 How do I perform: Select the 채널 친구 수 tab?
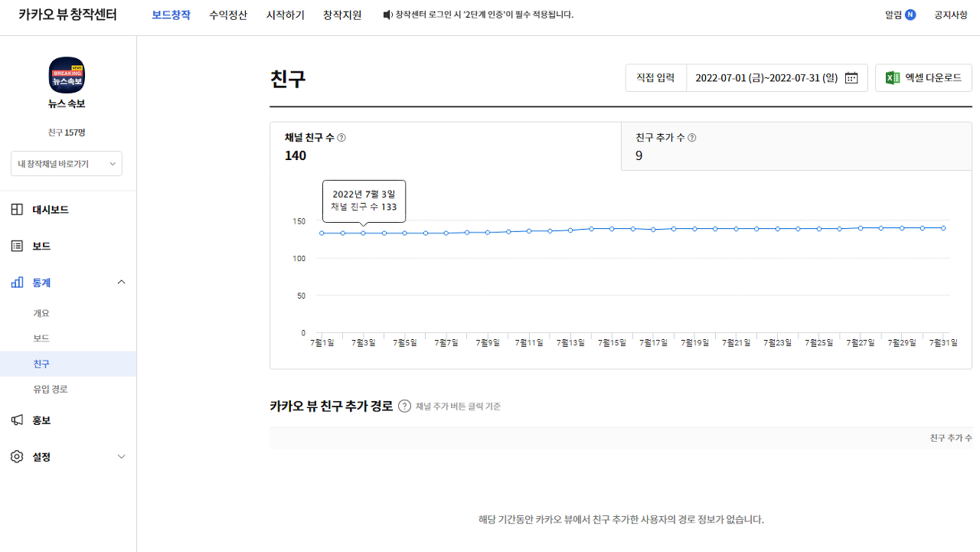click(x=446, y=146)
